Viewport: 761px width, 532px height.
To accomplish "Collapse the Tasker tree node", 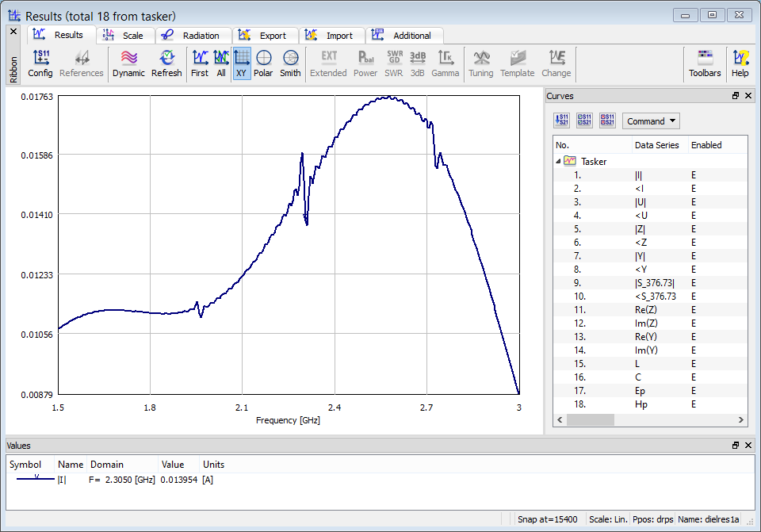I will (559, 161).
